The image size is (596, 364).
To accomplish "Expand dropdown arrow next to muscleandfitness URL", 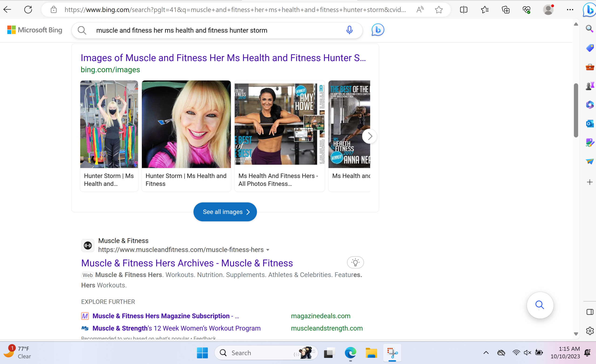I will pos(268,250).
